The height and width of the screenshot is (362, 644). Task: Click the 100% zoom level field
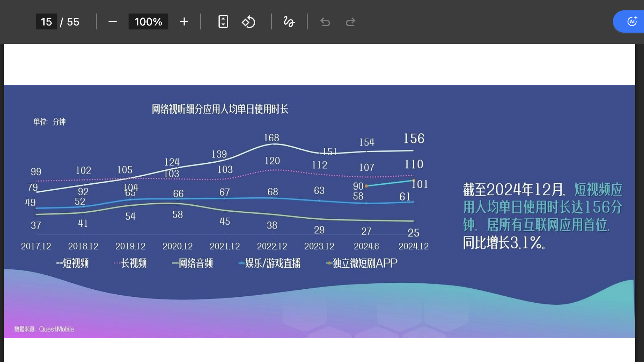148,21
